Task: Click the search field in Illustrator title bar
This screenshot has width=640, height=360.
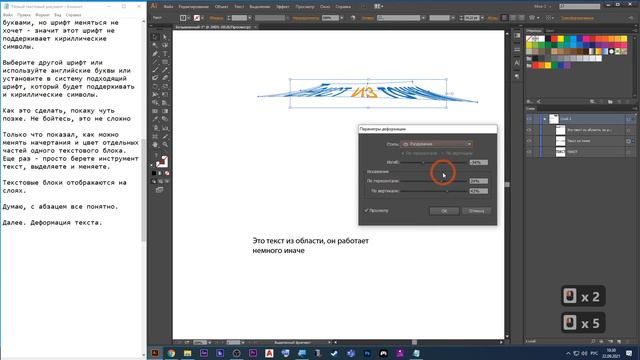Action: (x=579, y=7)
